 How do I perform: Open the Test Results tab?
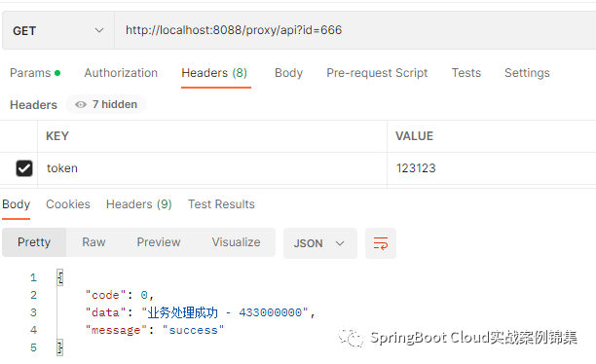pyautogui.click(x=221, y=204)
